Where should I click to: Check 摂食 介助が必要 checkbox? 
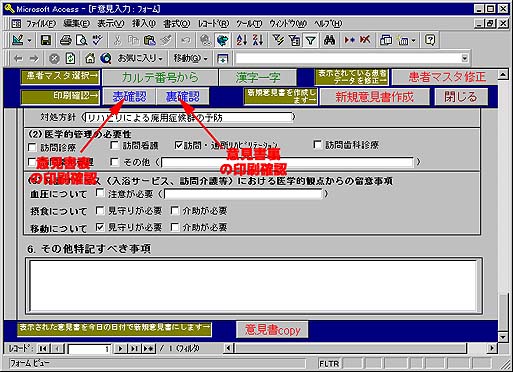(175, 210)
